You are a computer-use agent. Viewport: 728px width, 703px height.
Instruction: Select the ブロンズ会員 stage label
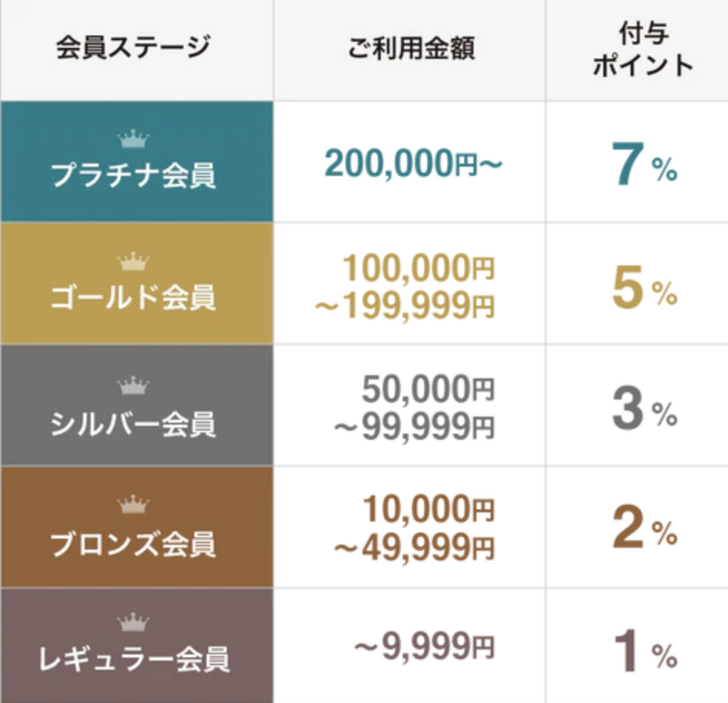click(133, 543)
